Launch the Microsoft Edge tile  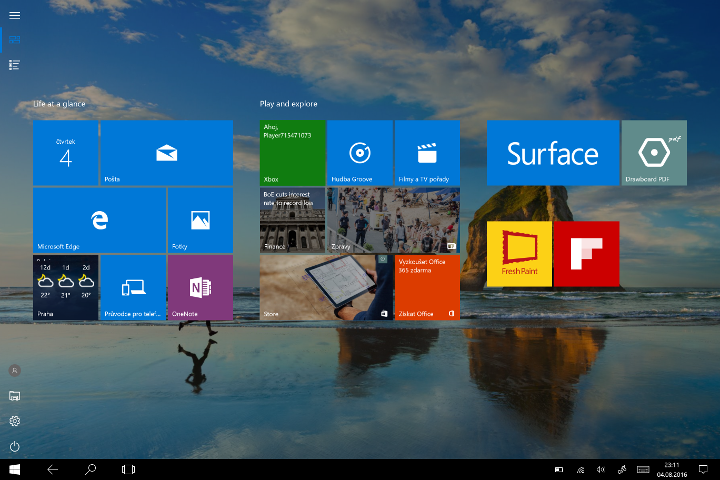pos(99,220)
